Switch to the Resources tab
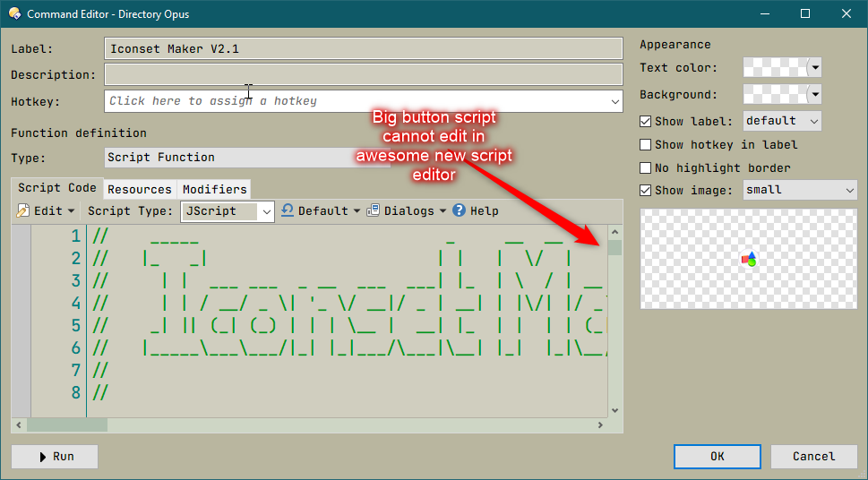868x480 pixels. (140, 189)
